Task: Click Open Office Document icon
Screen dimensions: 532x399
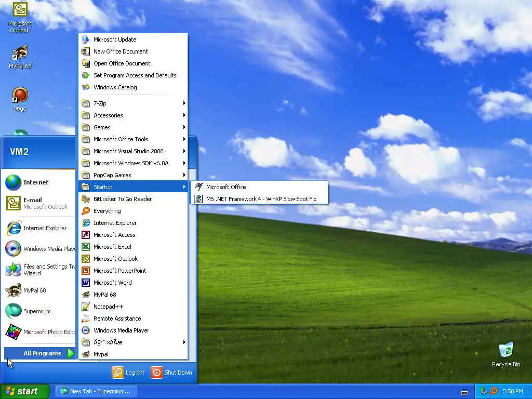Action: [86, 63]
